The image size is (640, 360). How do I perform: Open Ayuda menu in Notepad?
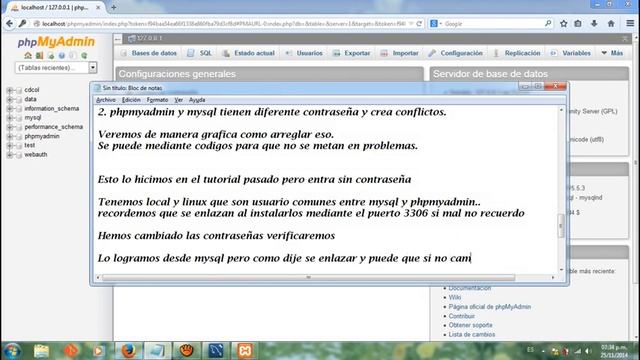(x=197, y=100)
